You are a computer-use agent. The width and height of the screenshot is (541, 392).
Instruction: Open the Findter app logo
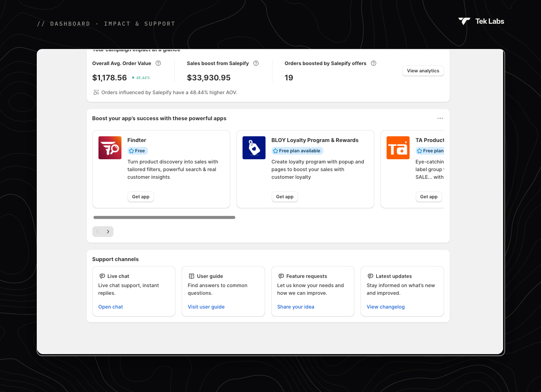pyautogui.click(x=110, y=148)
